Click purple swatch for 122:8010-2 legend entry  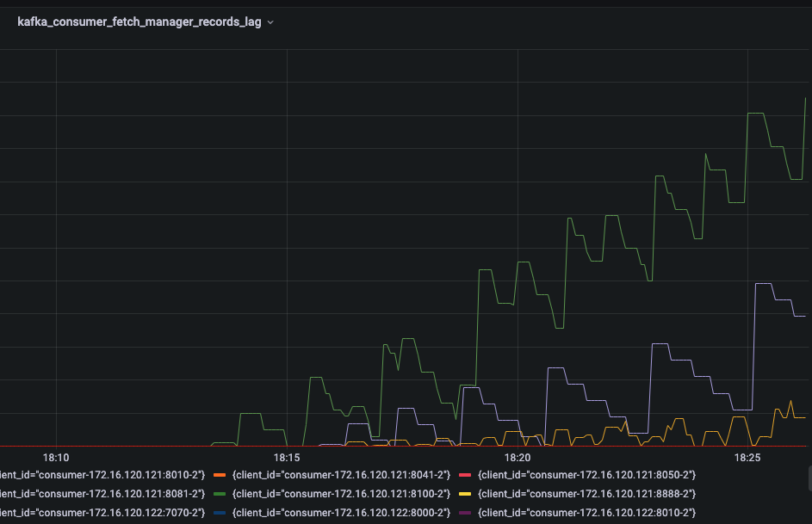pos(464,513)
